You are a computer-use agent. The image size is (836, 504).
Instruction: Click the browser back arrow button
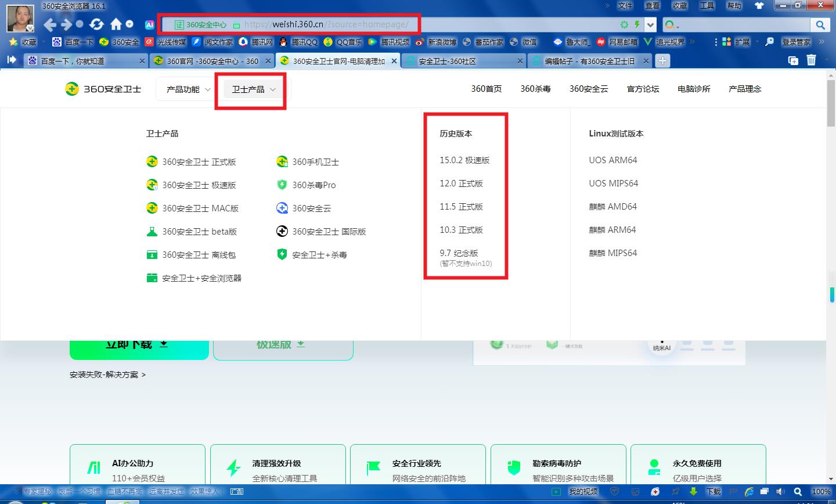tap(50, 24)
